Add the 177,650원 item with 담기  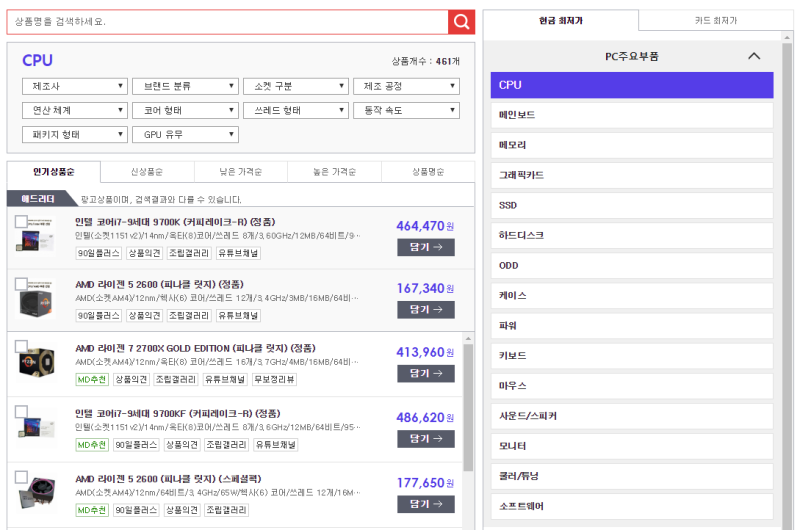click(426, 504)
